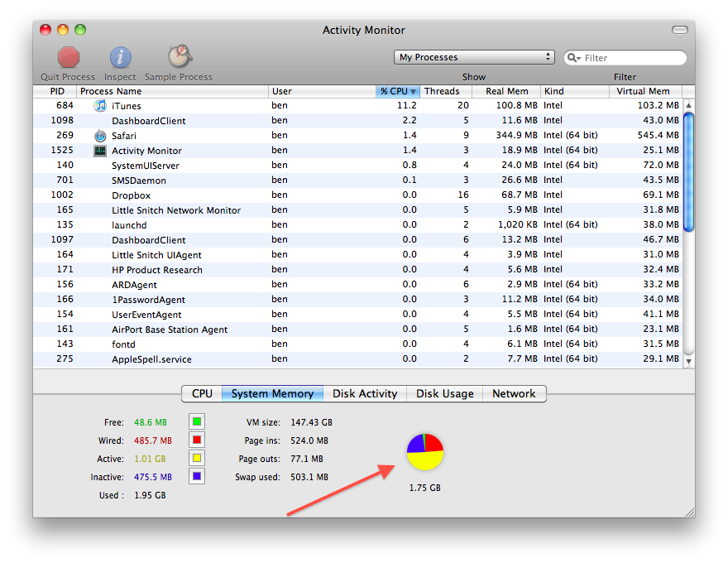Viewport: 728px width, 563px height.
Task: Sort by Threads column header
Action: [446, 91]
